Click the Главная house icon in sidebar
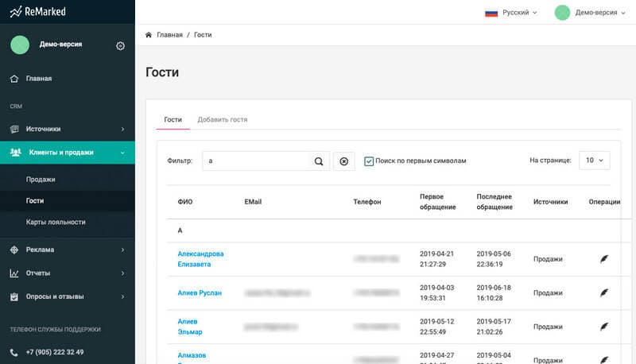636x364 pixels. click(14, 79)
